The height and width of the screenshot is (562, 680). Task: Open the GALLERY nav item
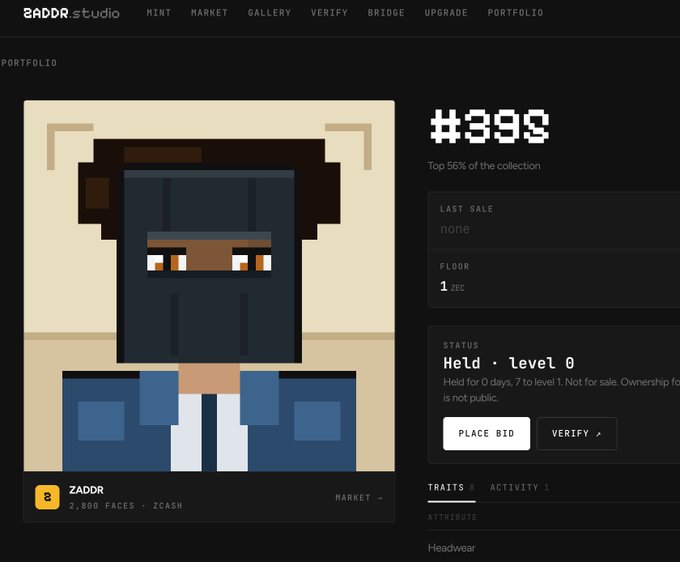tap(269, 13)
